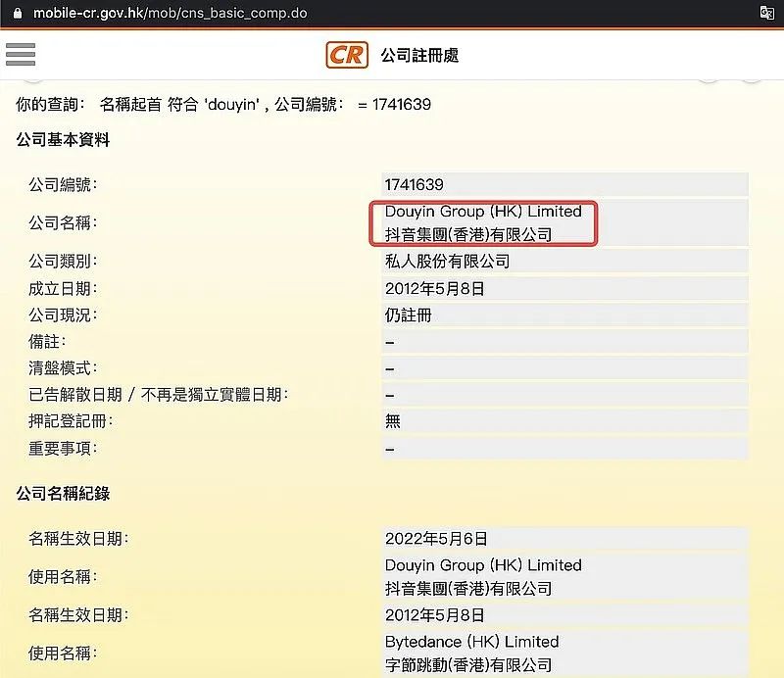Click the 私人股份有限公司 company type field
Screen dimensions: 784x678
click(x=448, y=262)
